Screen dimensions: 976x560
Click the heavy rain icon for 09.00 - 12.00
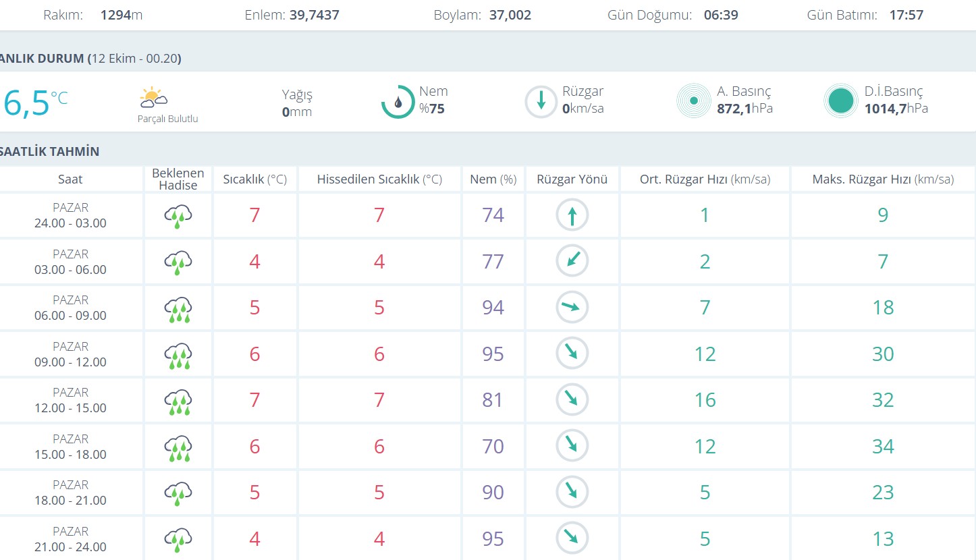[x=178, y=354]
